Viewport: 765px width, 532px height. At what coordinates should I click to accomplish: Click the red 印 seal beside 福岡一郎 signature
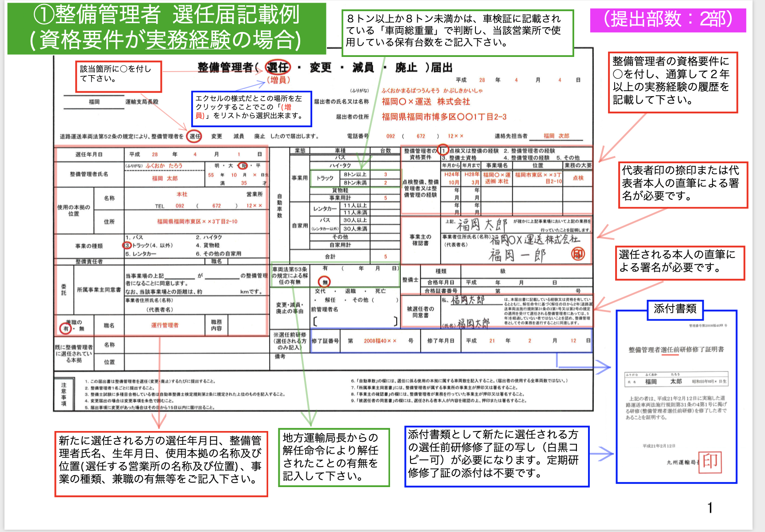(578, 254)
